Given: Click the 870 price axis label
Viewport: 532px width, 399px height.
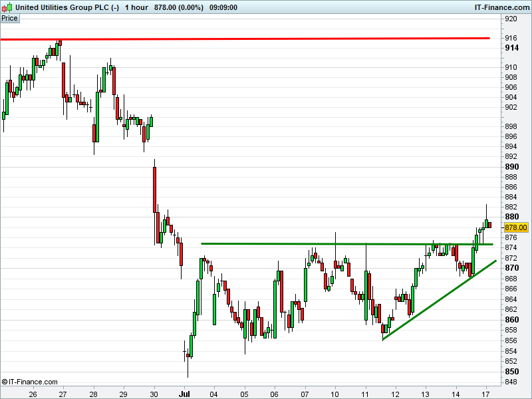Looking at the screenshot, I should (x=511, y=268).
